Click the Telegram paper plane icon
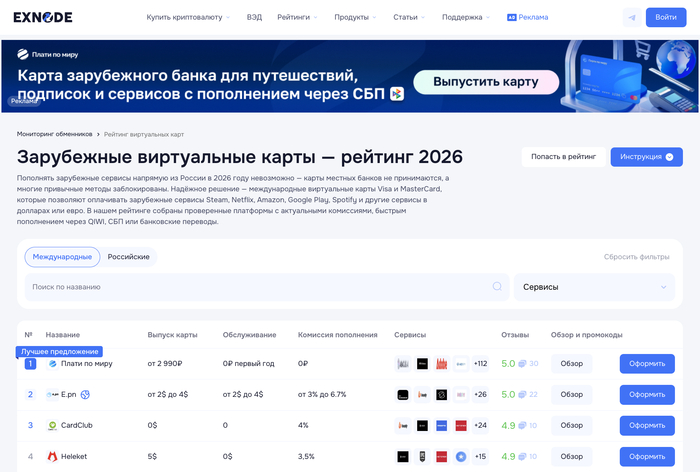Viewport: 700px width, 472px height. [630, 17]
